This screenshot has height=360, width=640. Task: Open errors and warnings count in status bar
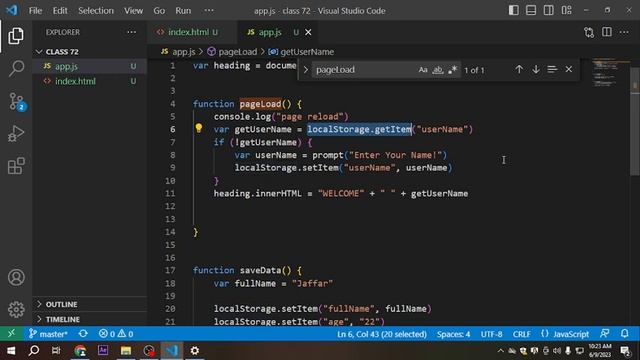coord(116,334)
